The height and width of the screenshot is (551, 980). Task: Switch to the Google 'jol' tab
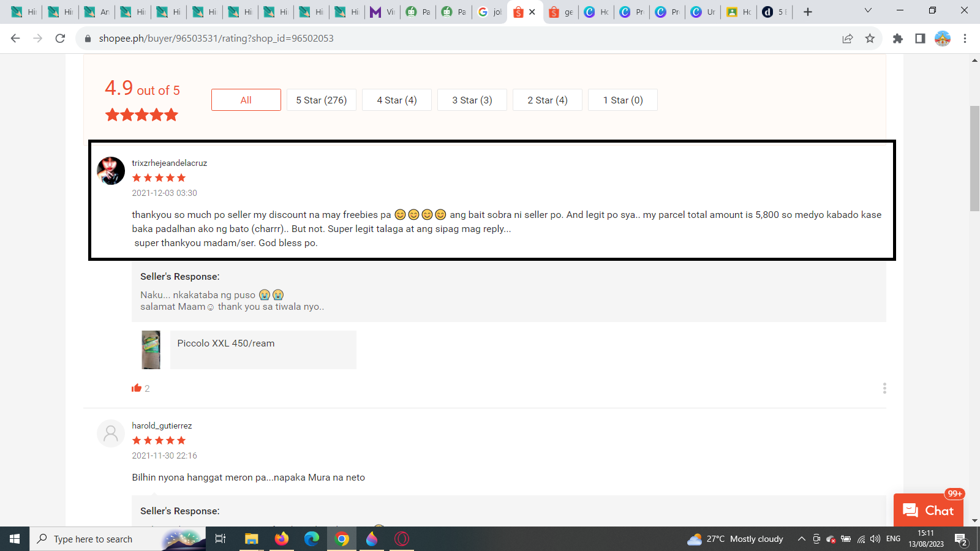click(489, 12)
